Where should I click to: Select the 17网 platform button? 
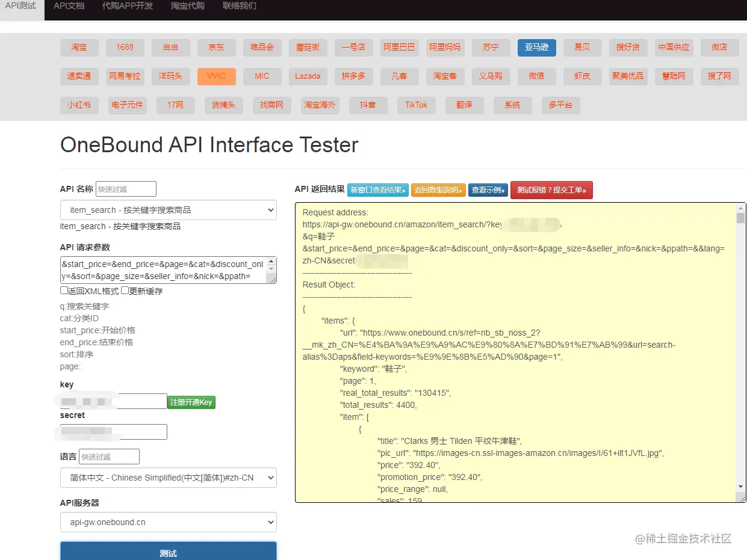[176, 105]
